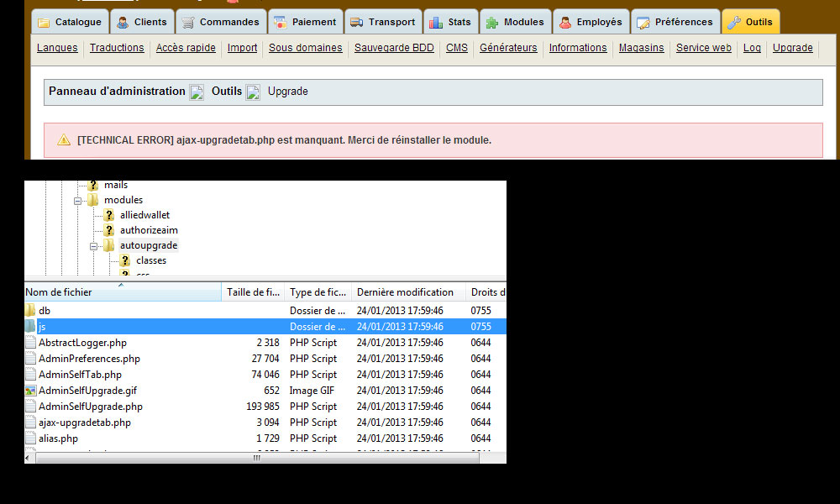Open the Langues submenu link
840x504 pixels.
pyautogui.click(x=57, y=48)
